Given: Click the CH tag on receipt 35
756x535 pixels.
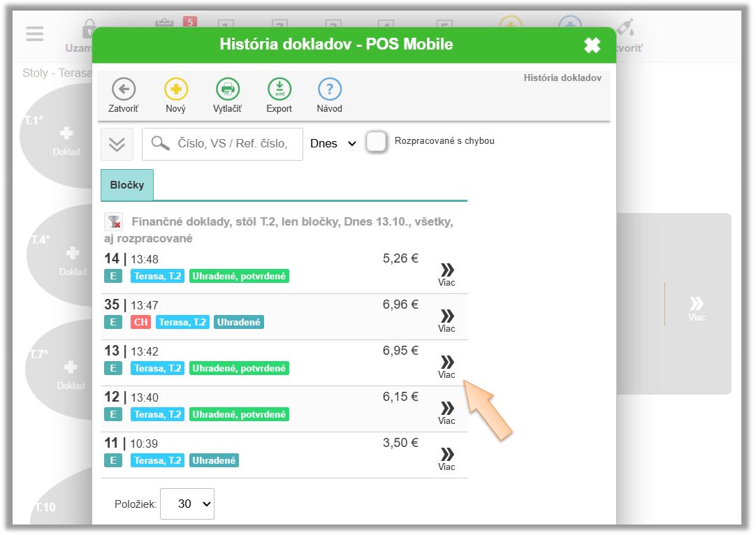Looking at the screenshot, I should click(140, 323).
